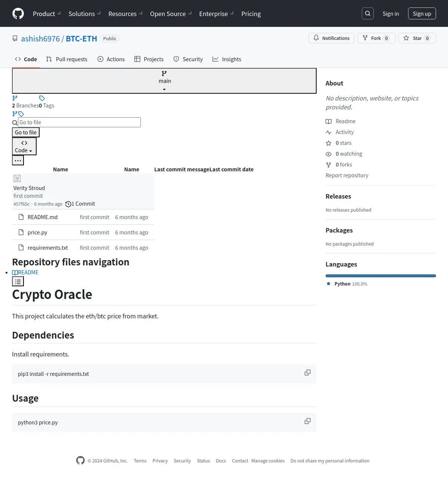
Task: Open README.md file
Action: point(43,217)
